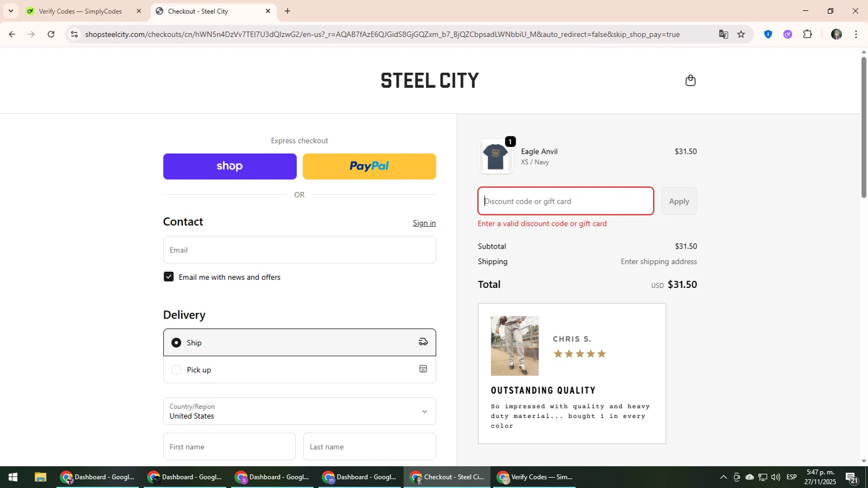Click the Eagle Anvil shirt thumbnail

pyautogui.click(x=495, y=157)
